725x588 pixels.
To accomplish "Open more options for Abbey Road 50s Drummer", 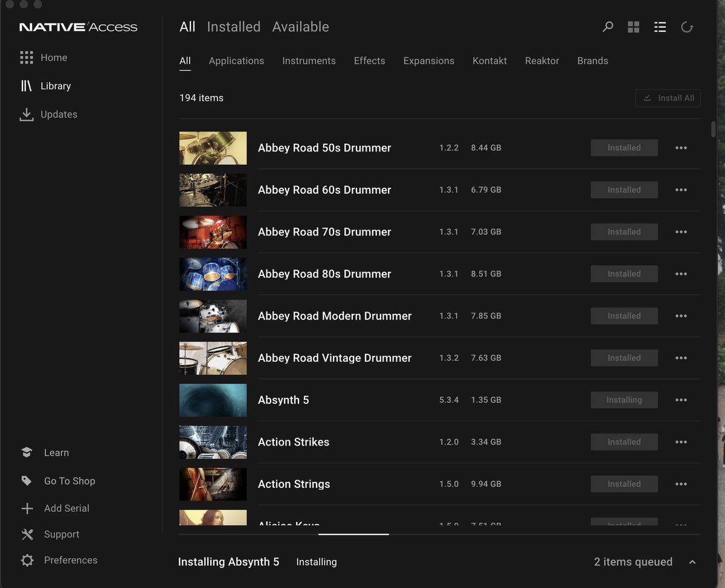I will tap(681, 148).
